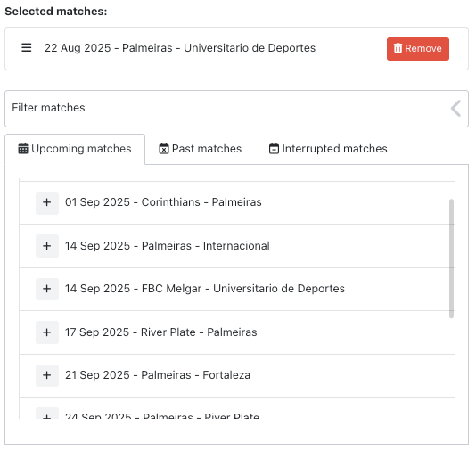Click the matches list scrollbar

(x=451, y=258)
